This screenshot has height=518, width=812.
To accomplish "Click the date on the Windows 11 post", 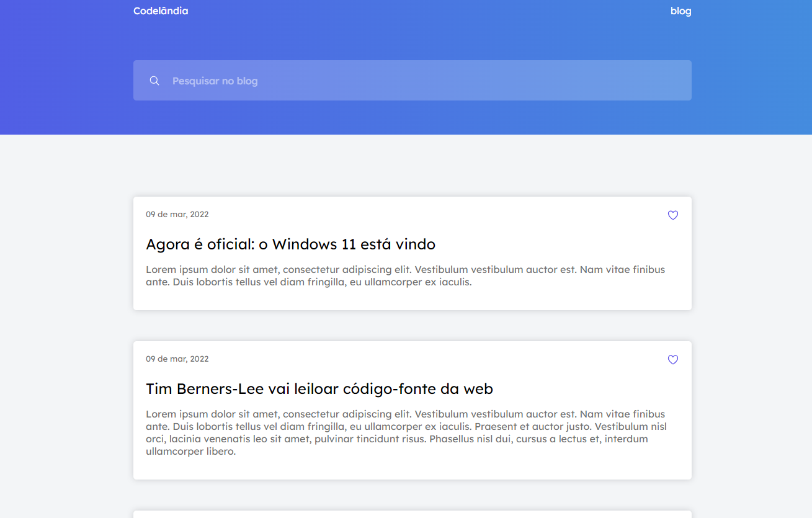I will coord(177,215).
